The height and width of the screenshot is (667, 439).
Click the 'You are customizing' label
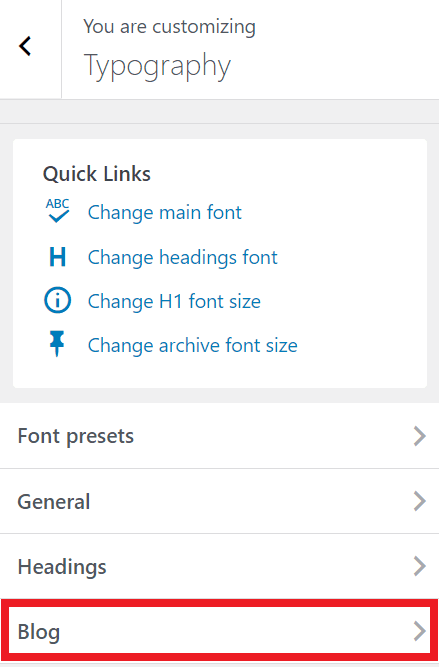click(169, 27)
